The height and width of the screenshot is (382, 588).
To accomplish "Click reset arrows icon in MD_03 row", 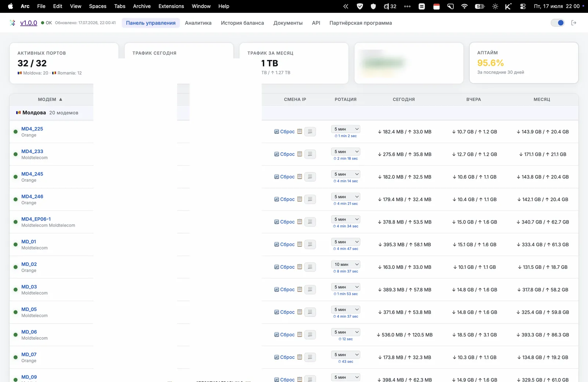I will click(x=276, y=290).
